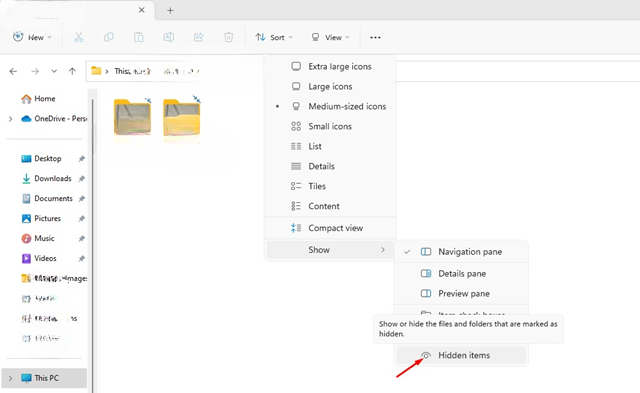The height and width of the screenshot is (393, 640).
Task: Open Documents quick access folder
Action: point(47,198)
